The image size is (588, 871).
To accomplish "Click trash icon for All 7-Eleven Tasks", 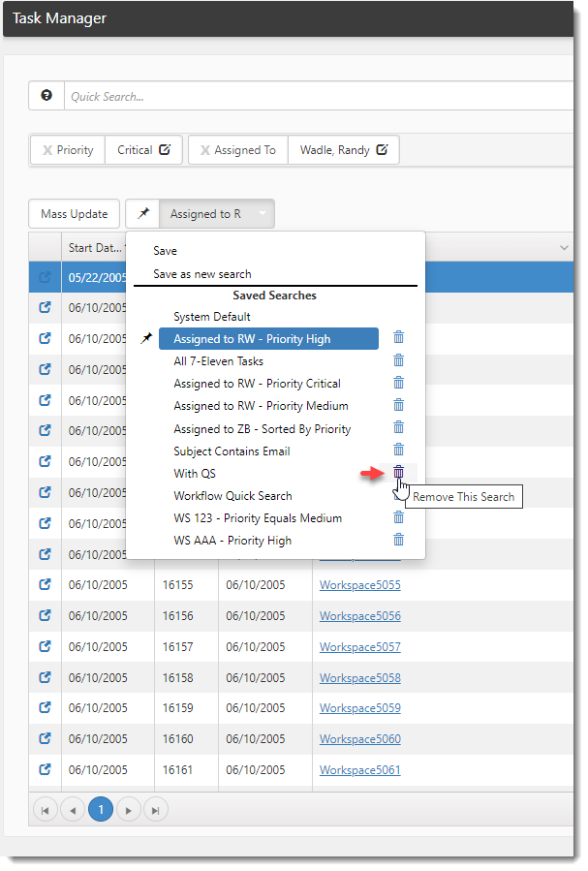I will tap(398, 360).
